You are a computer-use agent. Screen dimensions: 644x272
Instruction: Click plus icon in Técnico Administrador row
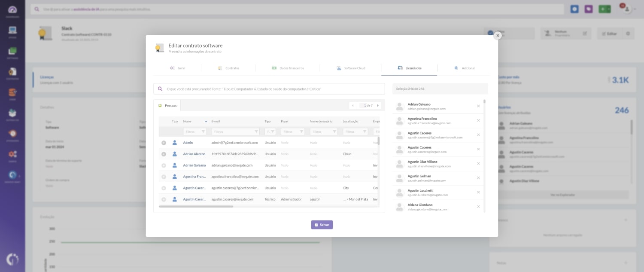[x=164, y=199]
